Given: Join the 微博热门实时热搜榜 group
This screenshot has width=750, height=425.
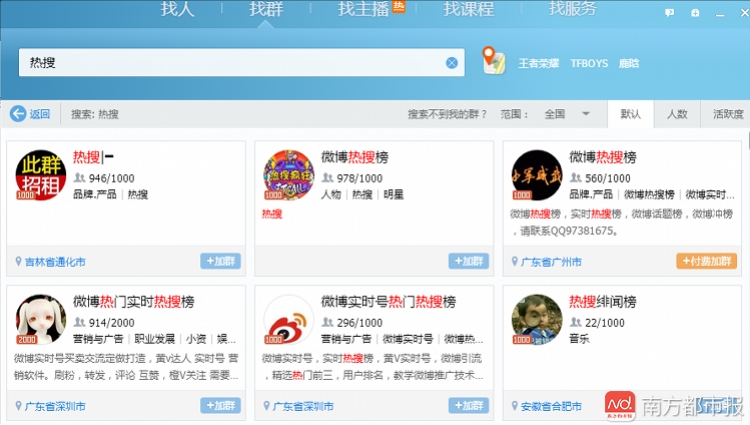Looking at the screenshot, I should click(x=221, y=405).
